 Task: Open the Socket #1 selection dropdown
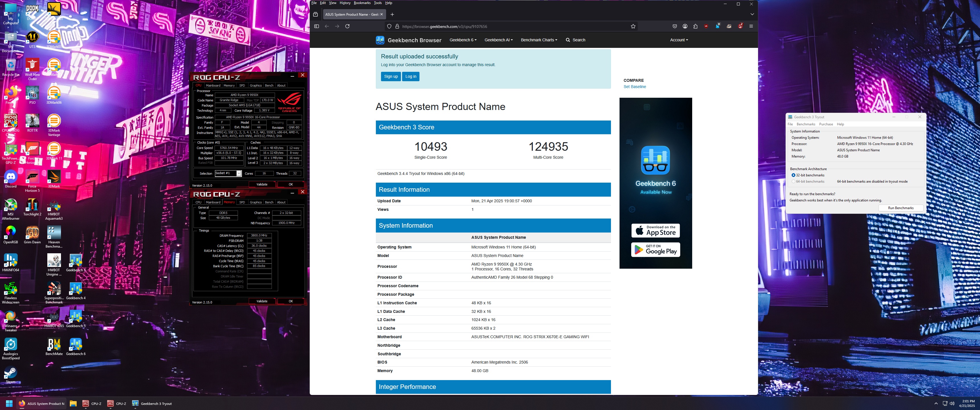239,174
